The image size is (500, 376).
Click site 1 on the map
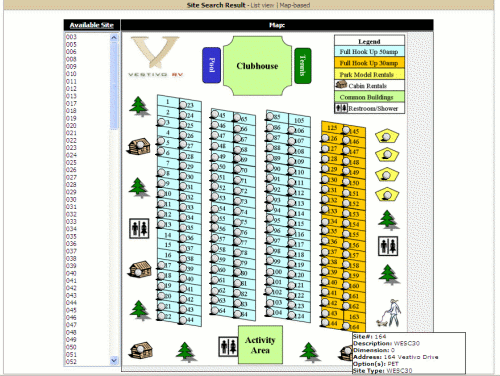click(x=168, y=101)
